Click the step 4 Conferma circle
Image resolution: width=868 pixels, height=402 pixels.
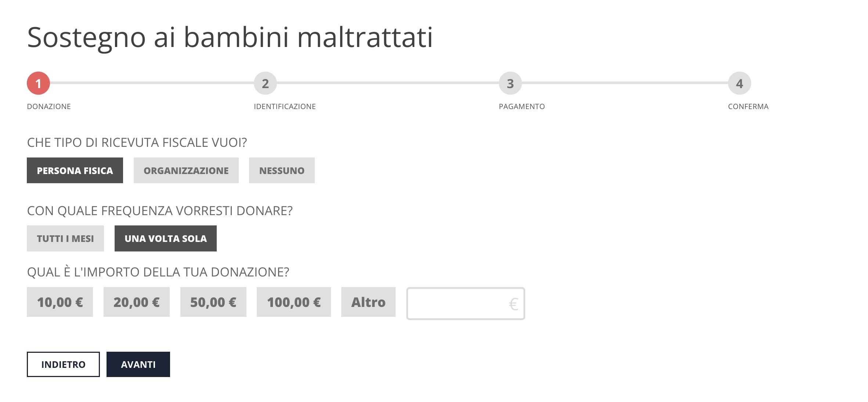(739, 84)
